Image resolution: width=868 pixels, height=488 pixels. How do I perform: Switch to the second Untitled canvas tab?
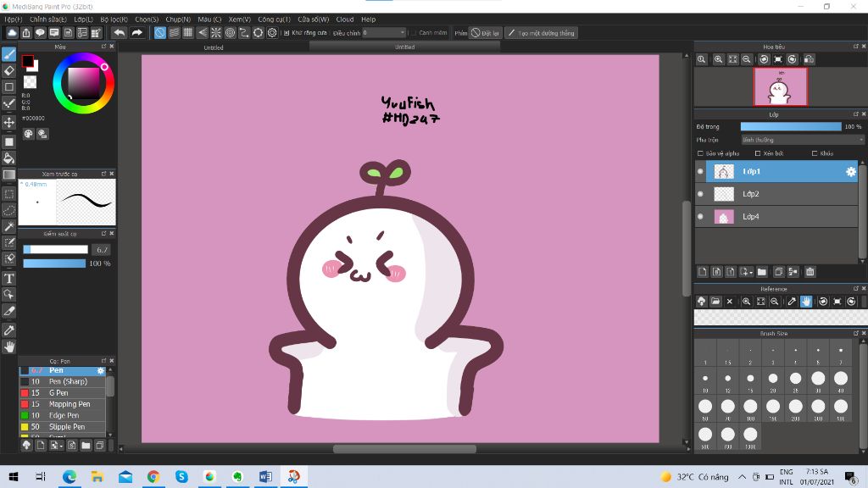click(x=404, y=47)
